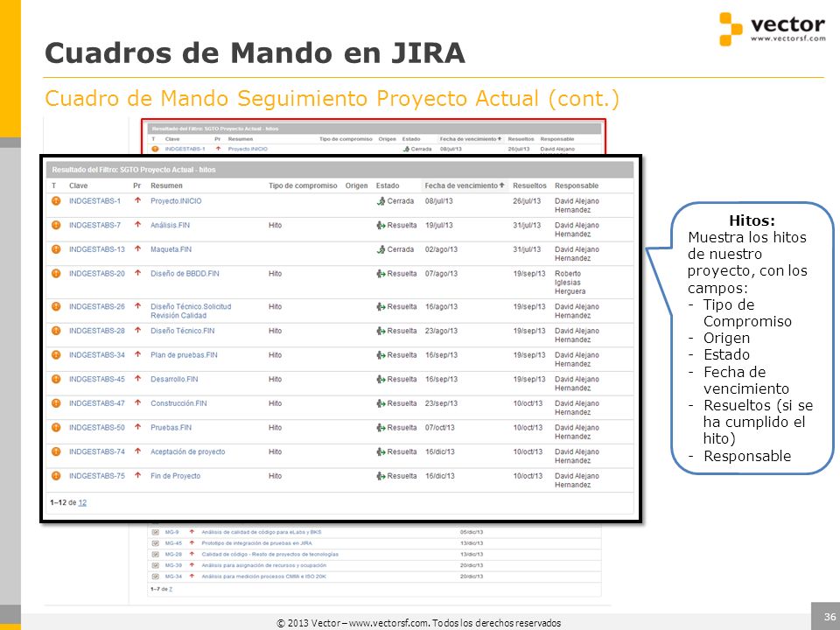
Task: Click the issue type icon for MG-9 in background list
Action: click(156, 532)
